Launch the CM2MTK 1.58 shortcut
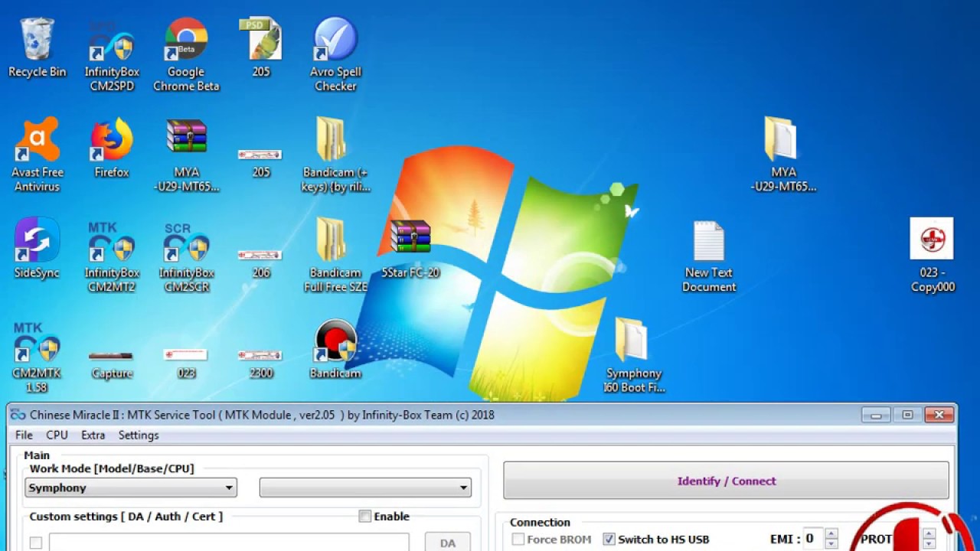The height and width of the screenshot is (551, 980). click(x=37, y=357)
